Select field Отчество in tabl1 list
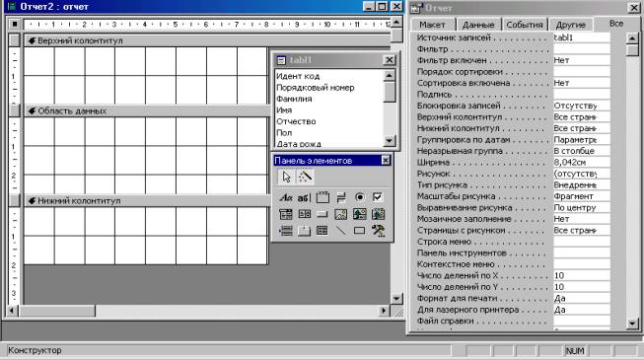 click(x=296, y=121)
